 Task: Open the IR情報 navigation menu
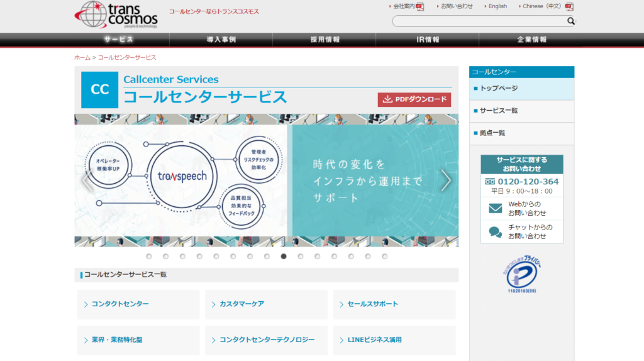428,40
